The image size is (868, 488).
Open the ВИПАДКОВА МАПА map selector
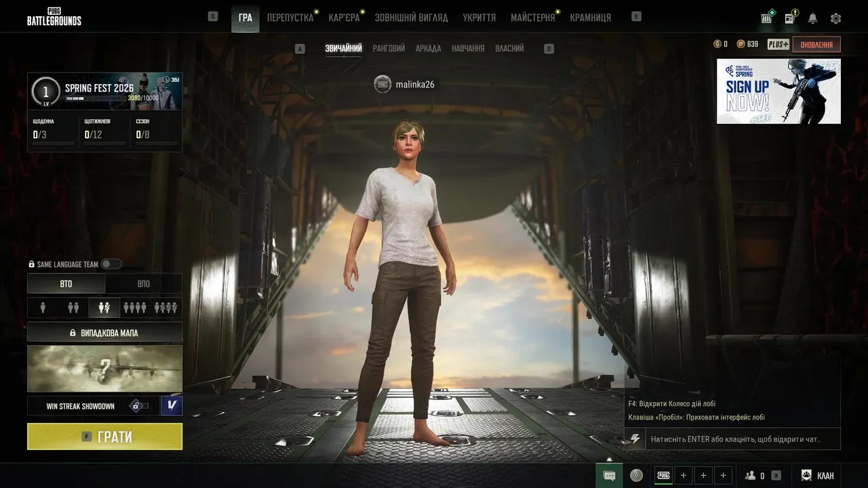(105, 333)
